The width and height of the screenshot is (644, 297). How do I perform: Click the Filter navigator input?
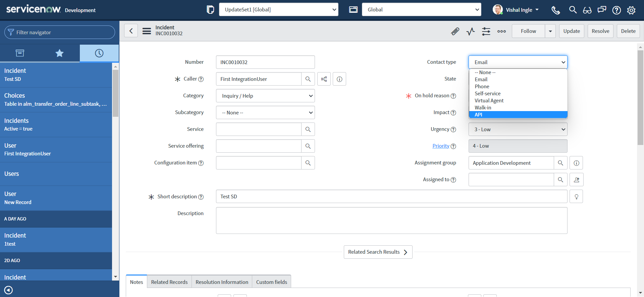(60, 33)
